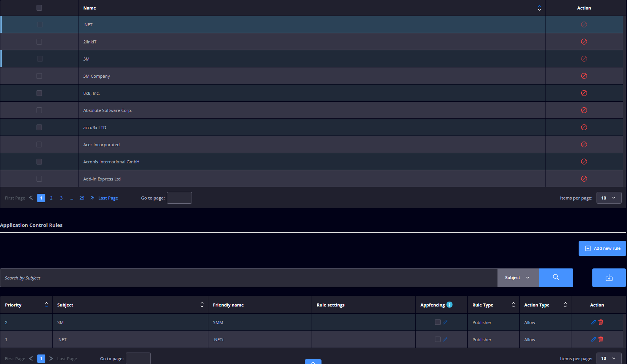
Task: Check Acronis International GmbH checkbox
Action: click(39, 161)
